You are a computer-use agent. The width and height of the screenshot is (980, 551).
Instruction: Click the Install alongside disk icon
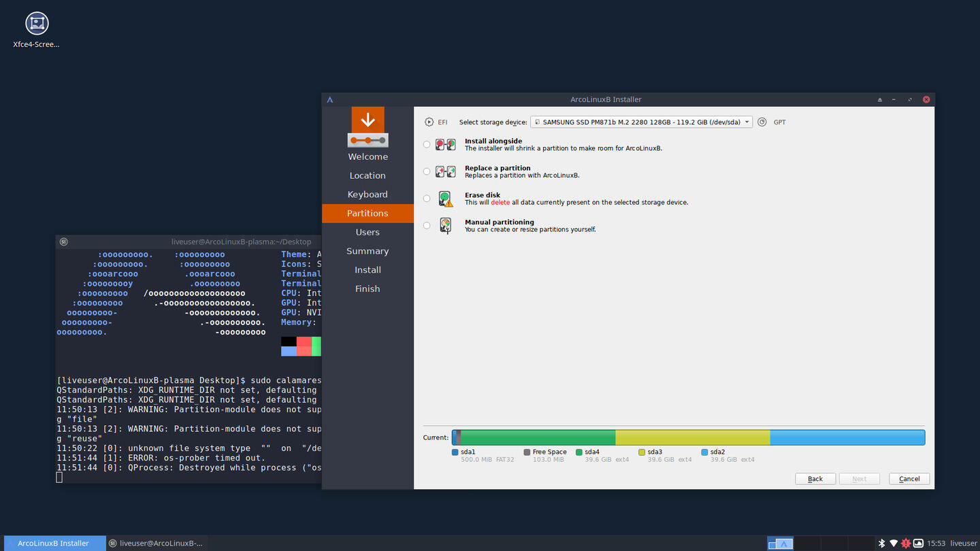446,144
